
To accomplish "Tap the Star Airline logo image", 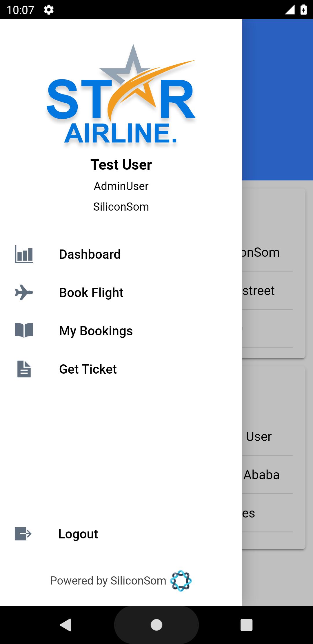I will 121,96.
